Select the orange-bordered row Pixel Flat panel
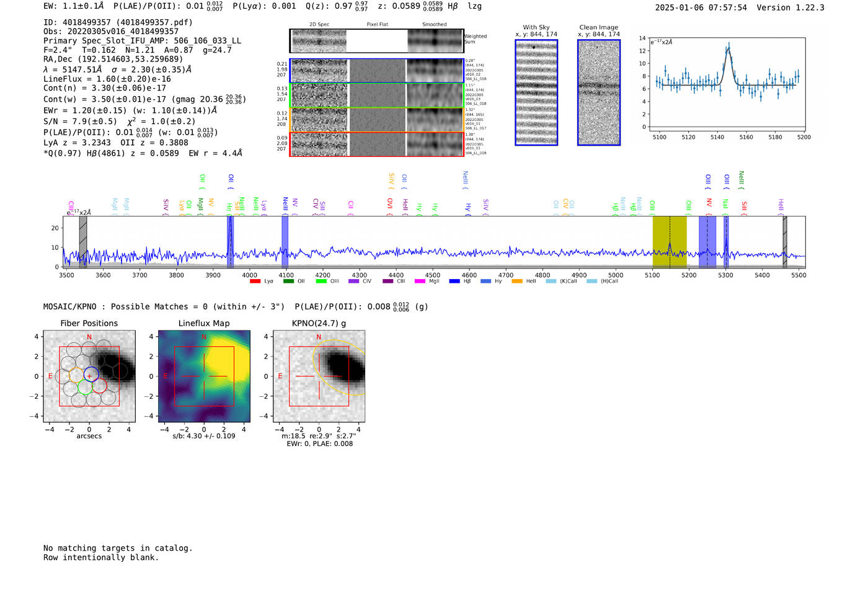 click(x=378, y=120)
